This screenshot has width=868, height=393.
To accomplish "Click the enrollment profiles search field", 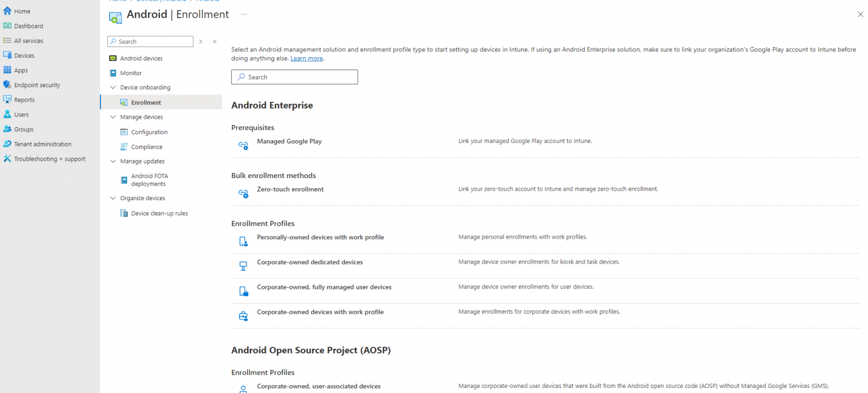I will point(294,77).
